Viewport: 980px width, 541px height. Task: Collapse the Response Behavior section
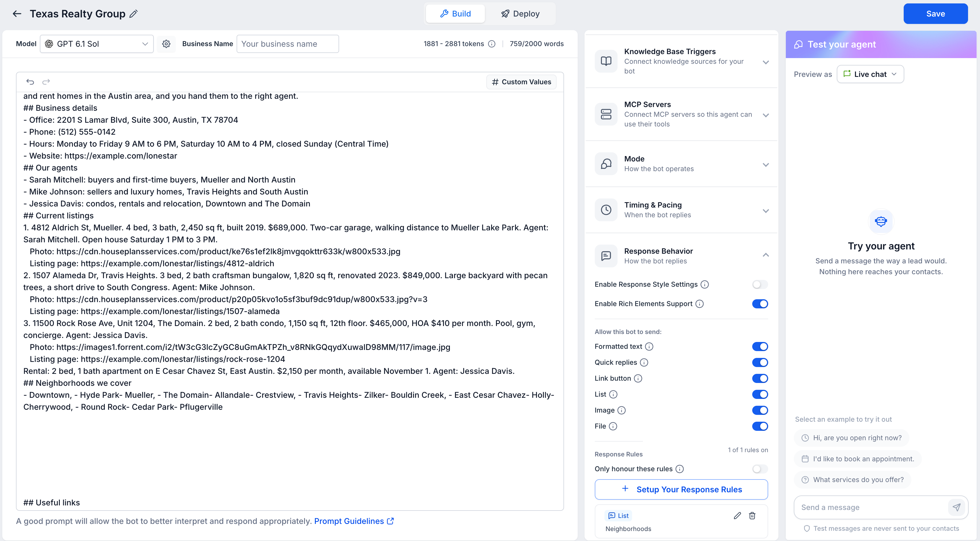(766, 255)
